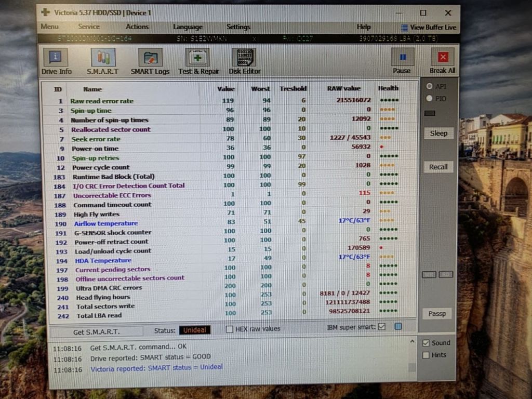The image size is (532, 399).
Task: Enable HEX raw values checkbox
Action: (229, 329)
